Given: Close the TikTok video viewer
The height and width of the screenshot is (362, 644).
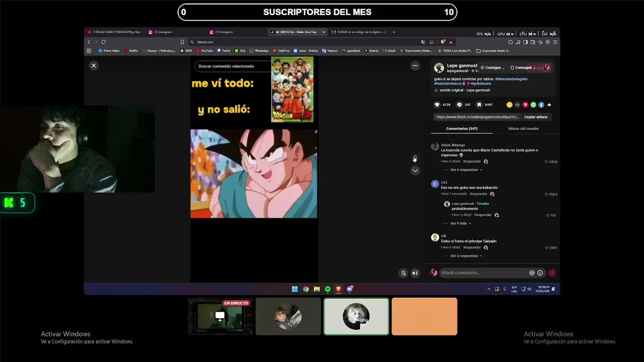Looking at the screenshot, I should (94, 66).
